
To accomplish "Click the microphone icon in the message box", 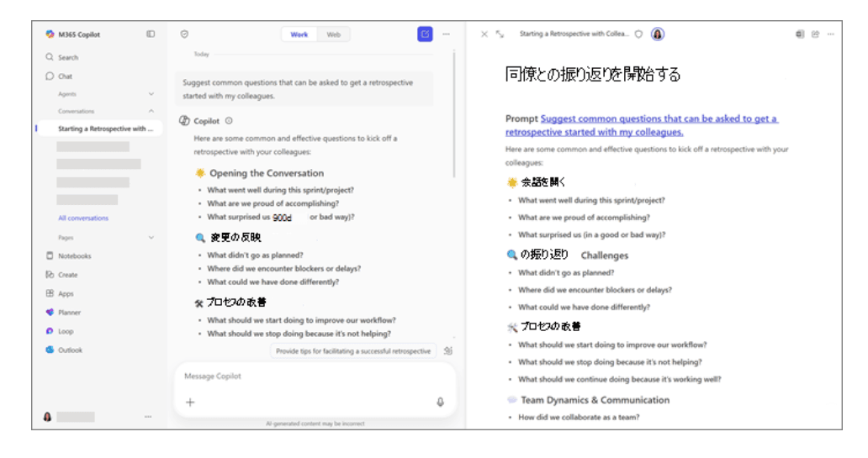I will click(x=440, y=402).
